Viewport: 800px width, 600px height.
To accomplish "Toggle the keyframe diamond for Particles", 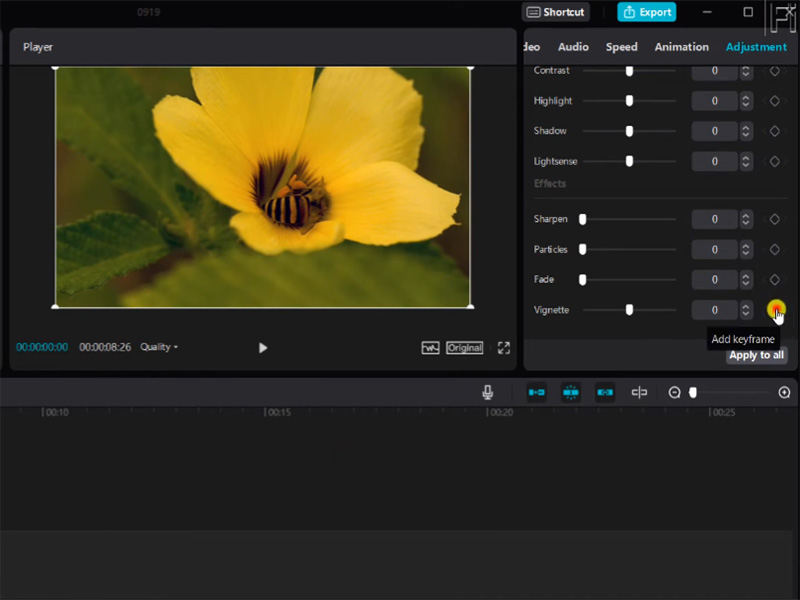I will pyautogui.click(x=773, y=249).
